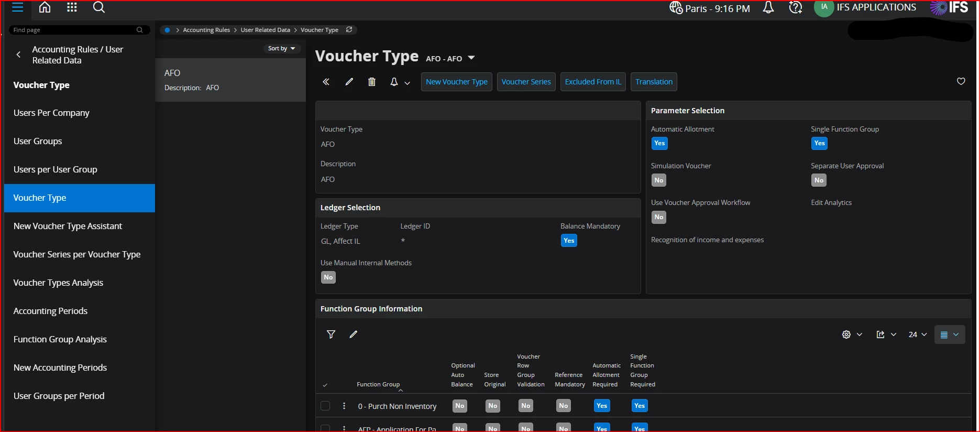Image resolution: width=980 pixels, height=432 pixels.
Task: Click the Find page search field
Action: click(73, 30)
